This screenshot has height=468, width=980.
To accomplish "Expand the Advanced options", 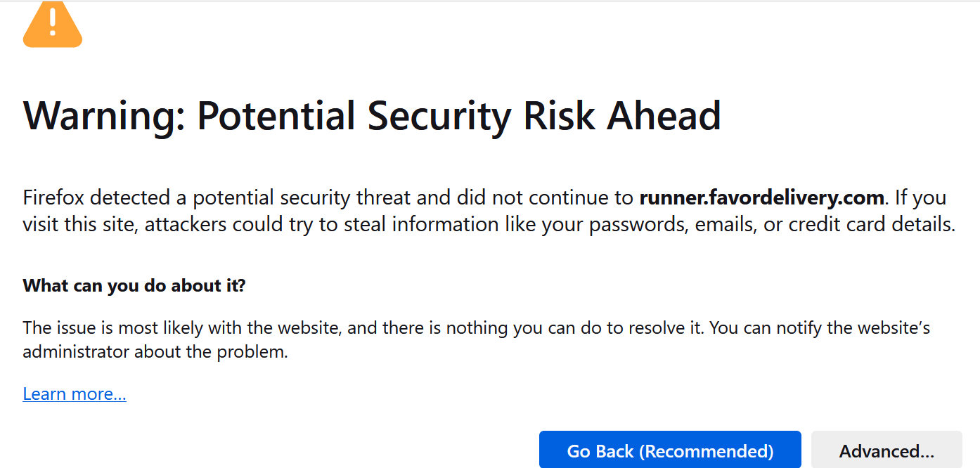I will coord(886,450).
